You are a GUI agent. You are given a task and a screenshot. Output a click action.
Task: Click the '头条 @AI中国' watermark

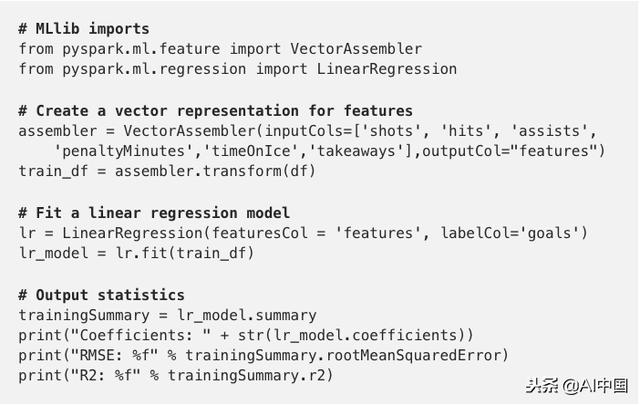577,385
